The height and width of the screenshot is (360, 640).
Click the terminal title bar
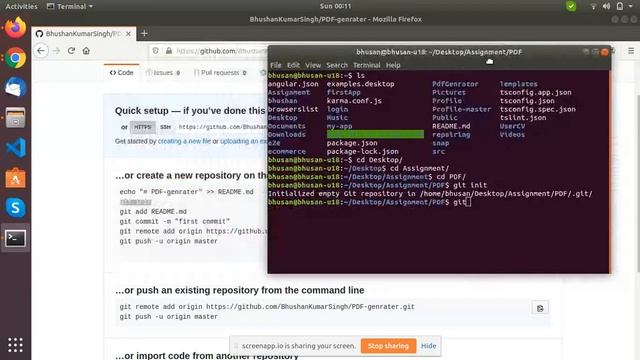pyautogui.click(x=439, y=52)
